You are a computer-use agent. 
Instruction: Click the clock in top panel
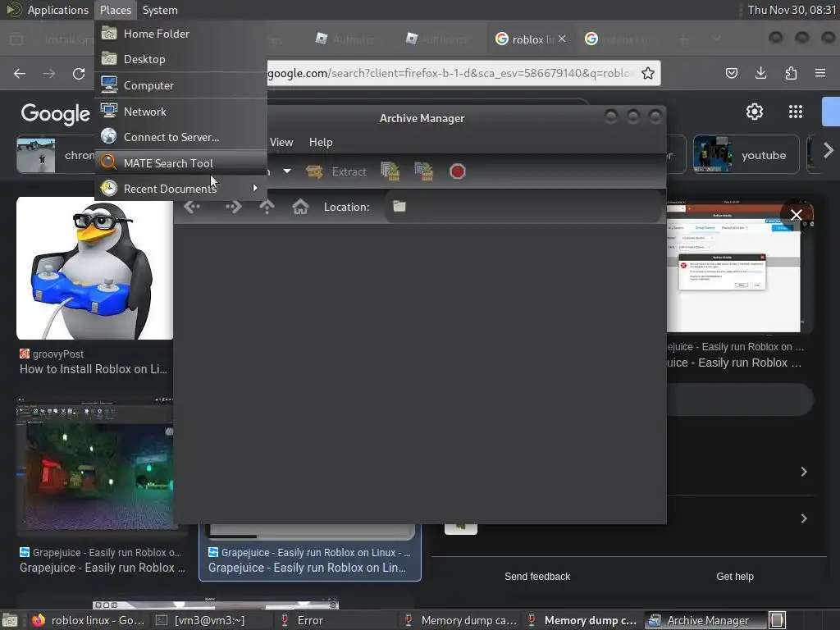(x=792, y=10)
